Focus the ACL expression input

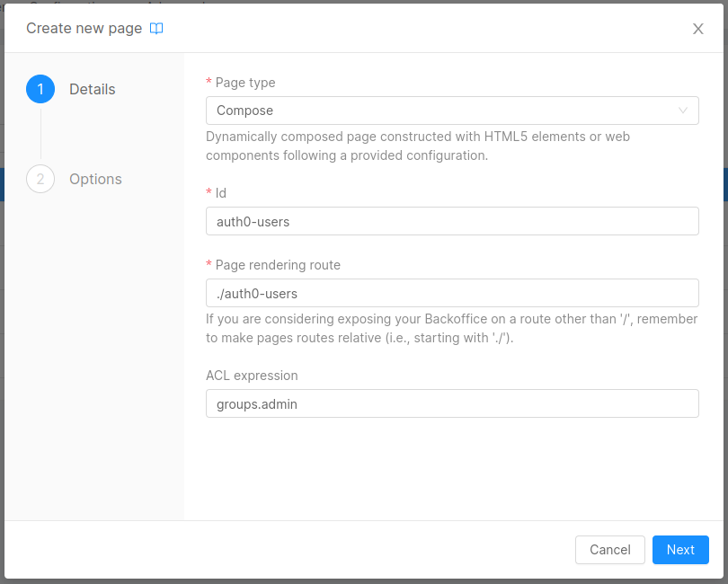[452, 403]
